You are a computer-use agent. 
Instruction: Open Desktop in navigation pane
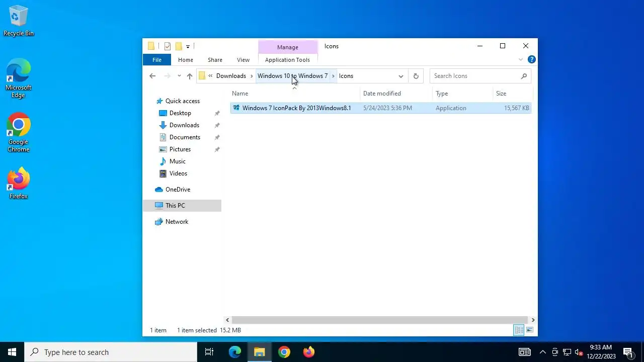click(x=180, y=113)
